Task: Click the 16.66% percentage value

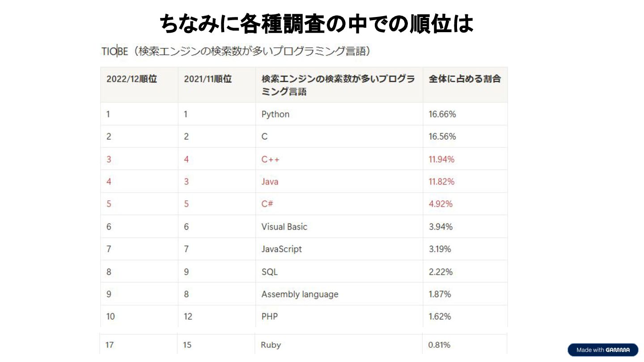Action: [x=442, y=114]
